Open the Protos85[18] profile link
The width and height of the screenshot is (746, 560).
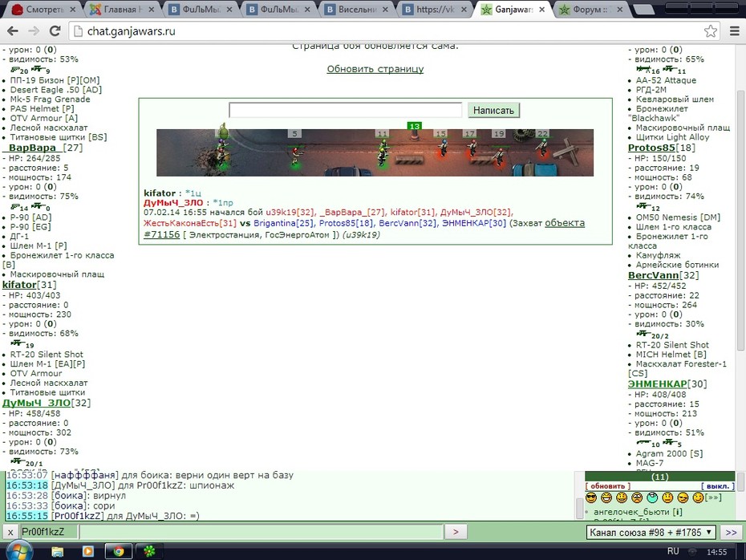pos(661,148)
